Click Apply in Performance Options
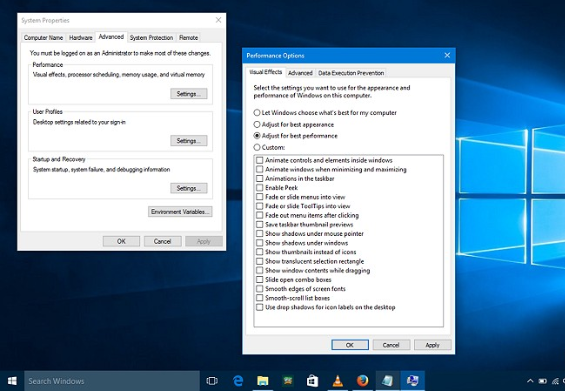This screenshot has height=391, width=565. click(x=432, y=345)
